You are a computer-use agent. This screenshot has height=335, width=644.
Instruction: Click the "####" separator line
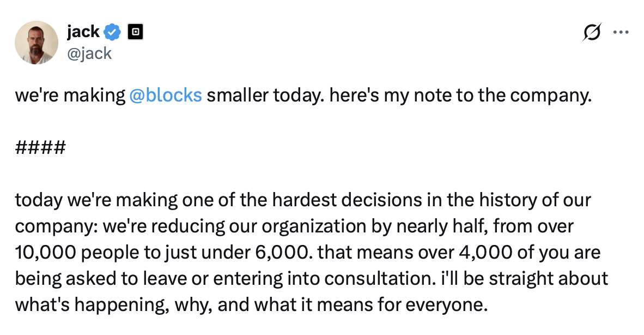(x=41, y=147)
